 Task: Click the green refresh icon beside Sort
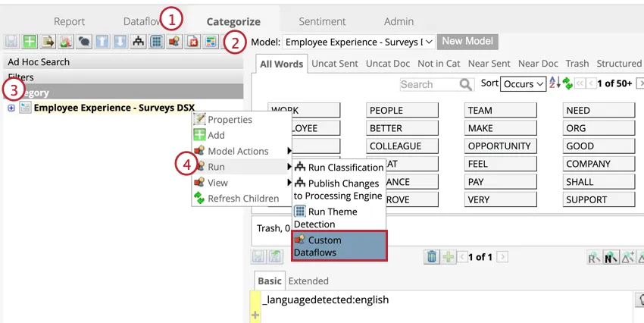(x=567, y=83)
